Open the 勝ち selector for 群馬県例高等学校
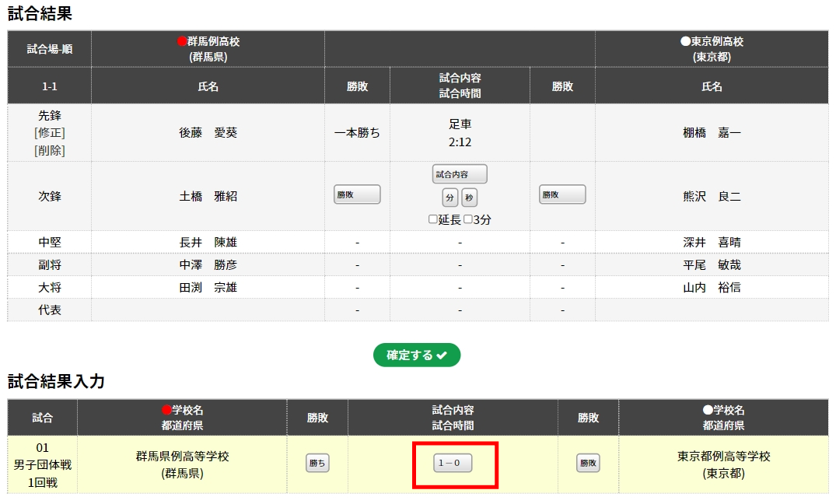 coord(317,464)
